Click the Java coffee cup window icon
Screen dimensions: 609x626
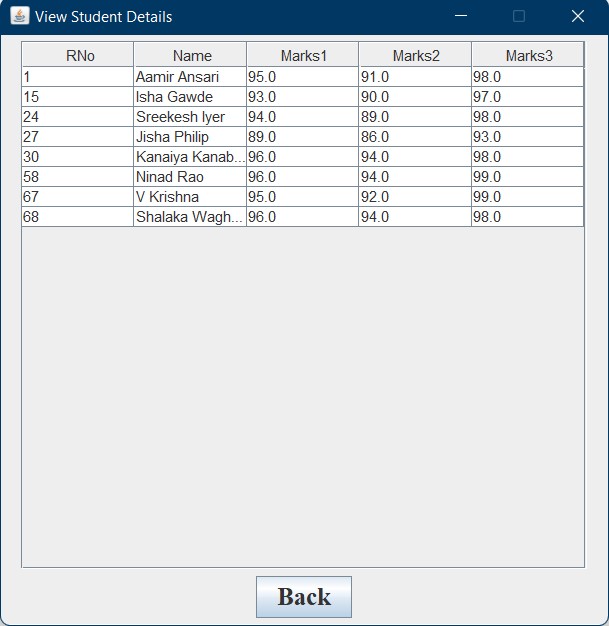20,16
